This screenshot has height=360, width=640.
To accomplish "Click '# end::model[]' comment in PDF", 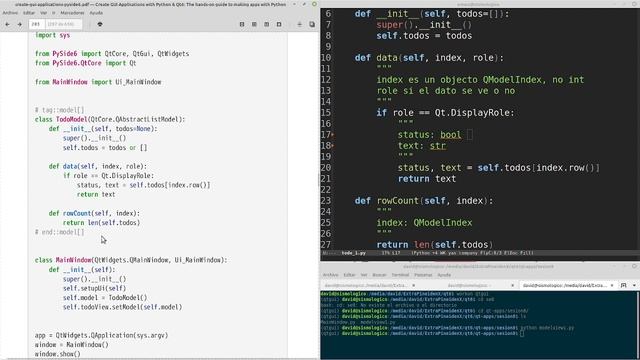I will click(x=60, y=232).
